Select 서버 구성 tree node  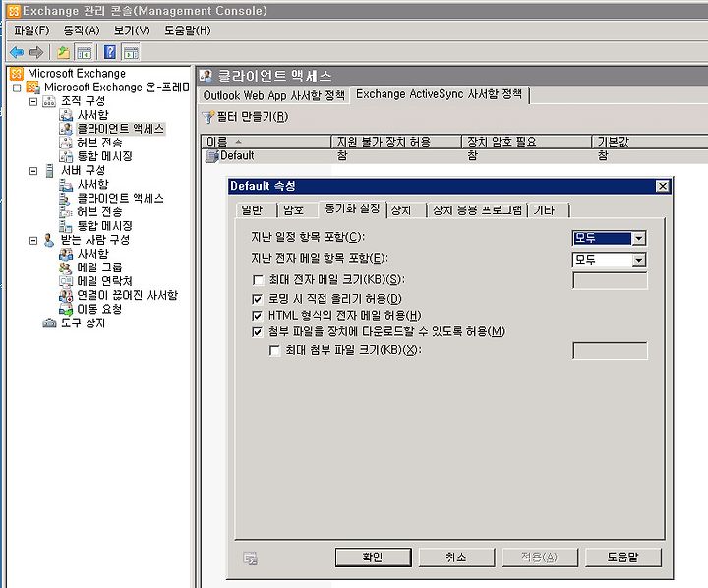point(83,170)
